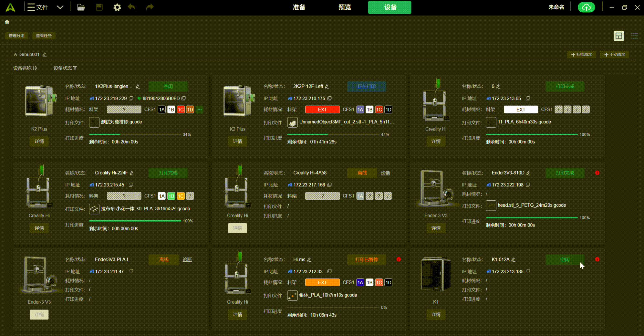The image size is (644, 336).
Task: Sort devices by 设备名称
Action: (x=25, y=68)
